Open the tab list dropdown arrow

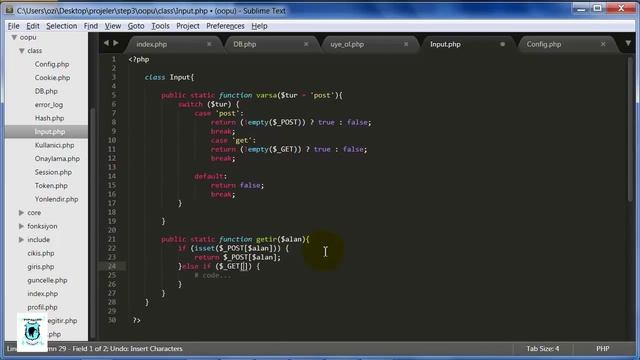coord(628,43)
